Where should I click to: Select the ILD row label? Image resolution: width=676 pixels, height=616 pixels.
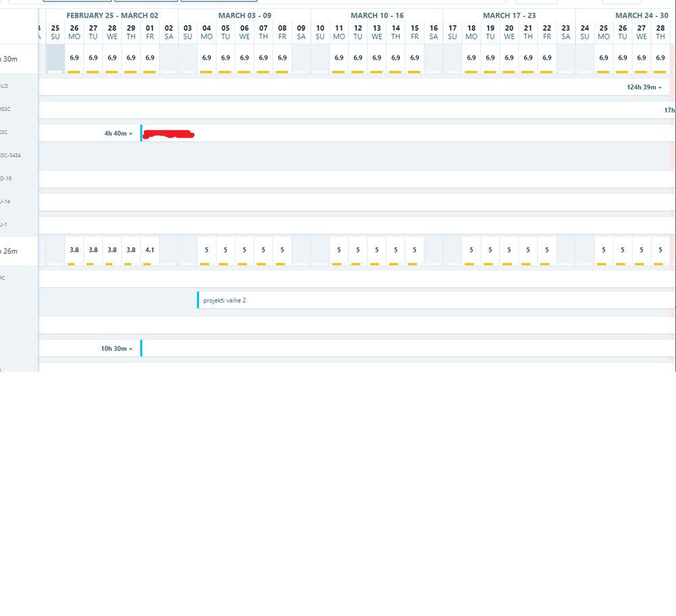click(4, 86)
